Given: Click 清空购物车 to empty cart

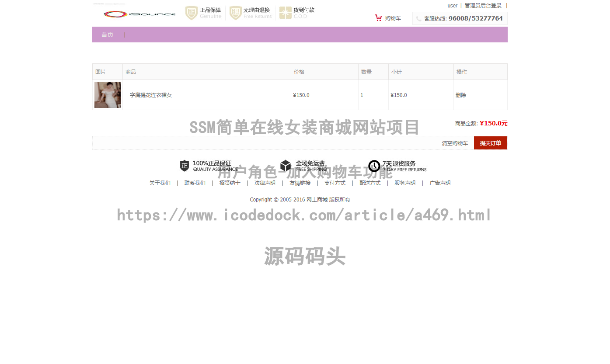Looking at the screenshot, I should [455, 143].
